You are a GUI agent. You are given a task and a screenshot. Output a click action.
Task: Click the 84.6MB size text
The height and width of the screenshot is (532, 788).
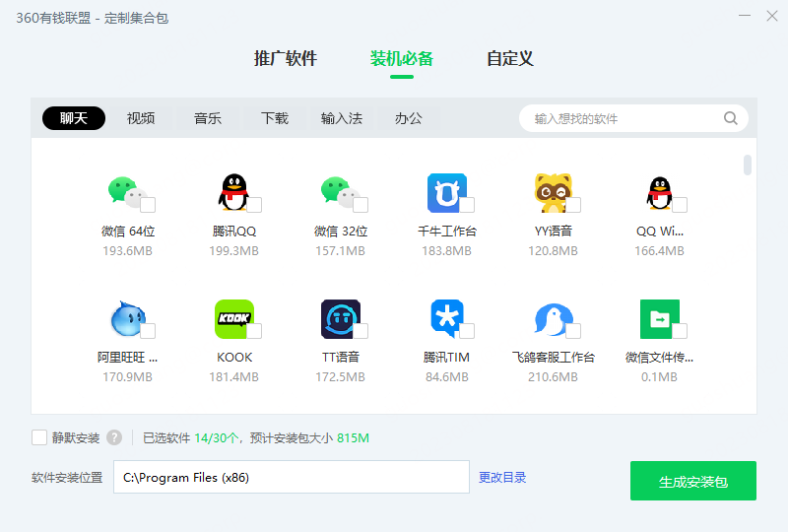tap(447, 377)
